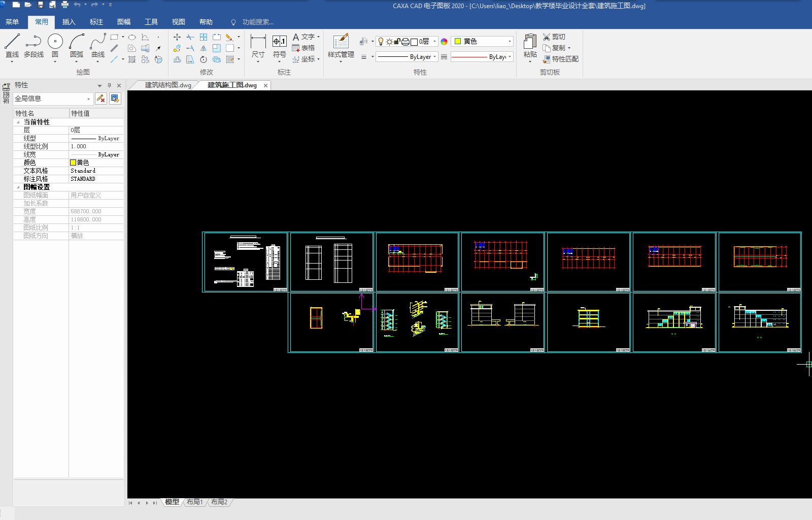
Task: Switch to the 帮助 ribbon tab
Action: tap(206, 22)
